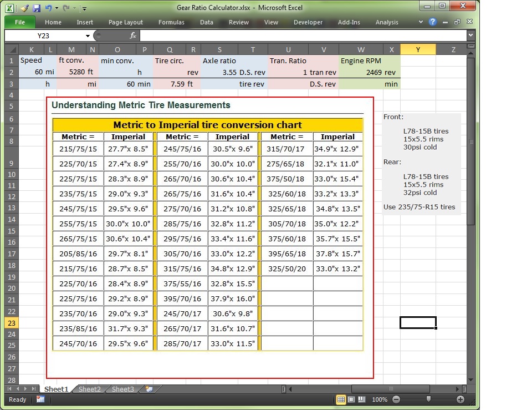Click the macro recording icon in status bar
Image resolution: width=532 pixels, height=410 pixels.
[x=40, y=399]
